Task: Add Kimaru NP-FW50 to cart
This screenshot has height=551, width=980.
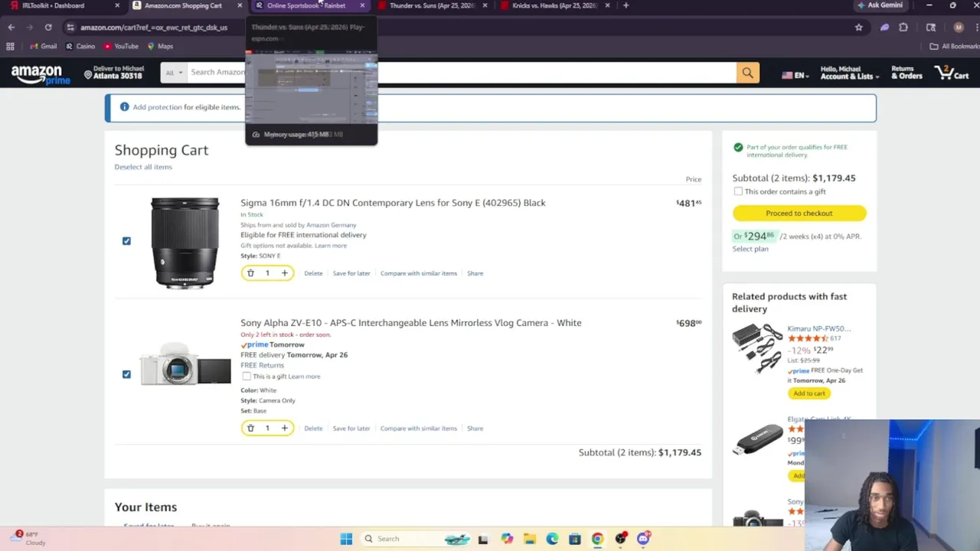Action: tap(809, 393)
